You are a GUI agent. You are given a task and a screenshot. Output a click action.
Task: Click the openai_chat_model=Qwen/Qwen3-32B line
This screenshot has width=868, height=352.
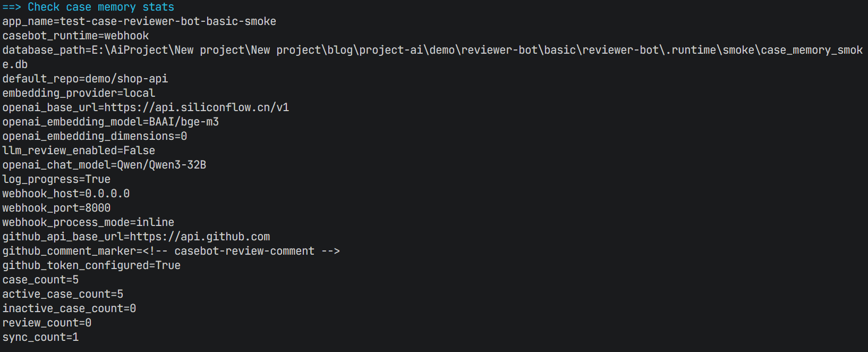[104, 165]
